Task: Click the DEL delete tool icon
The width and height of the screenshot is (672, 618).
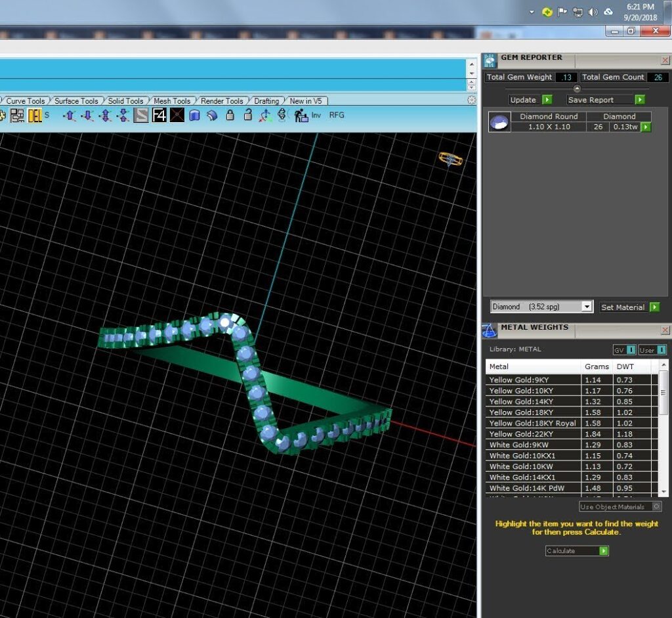Action: pos(35,115)
